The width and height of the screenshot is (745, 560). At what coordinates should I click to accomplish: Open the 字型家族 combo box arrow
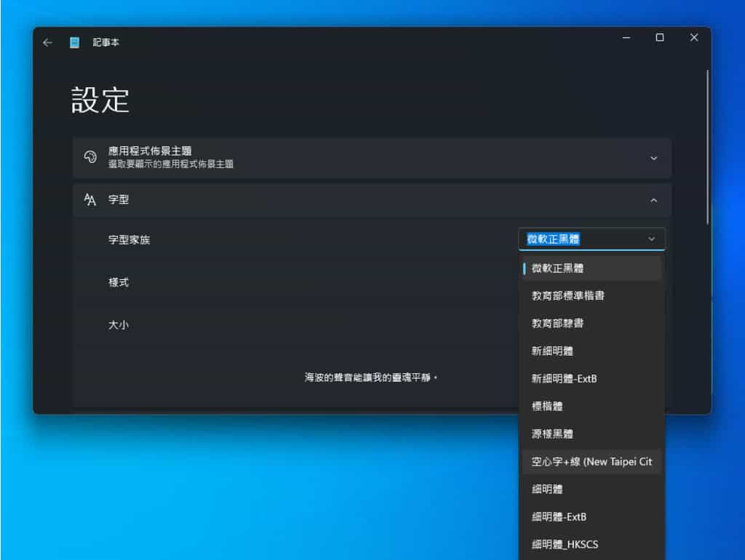651,239
